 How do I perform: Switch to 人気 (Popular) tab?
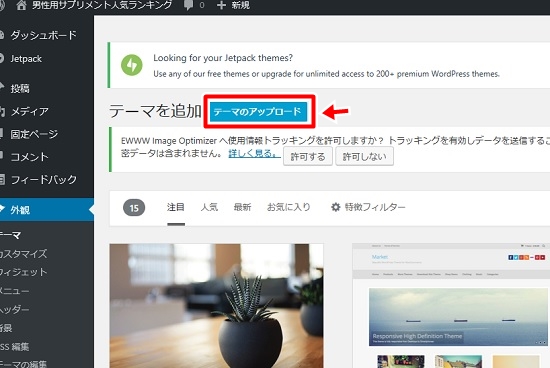209,207
